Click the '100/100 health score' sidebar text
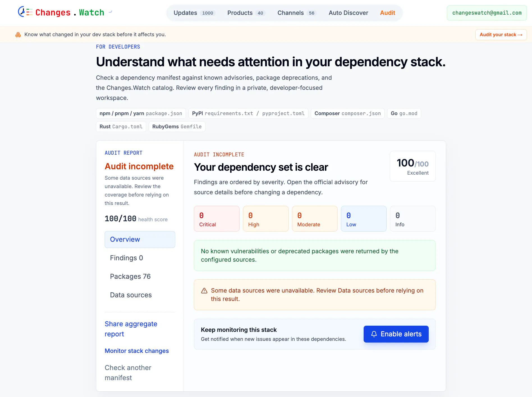The height and width of the screenshot is (397, 532). click(x=136, y=219)
